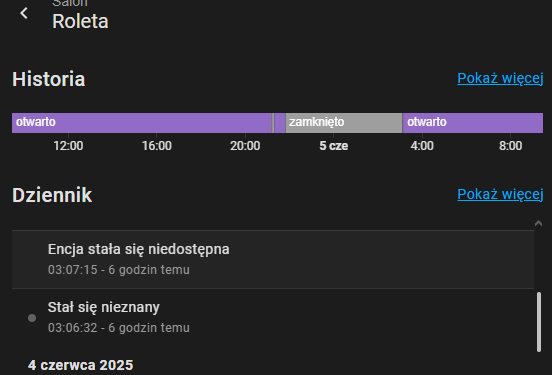This screenshot has height=375, width=552.
Task: Click the 03:07:15 timestamp in the logbook
Action: (73, 270)
